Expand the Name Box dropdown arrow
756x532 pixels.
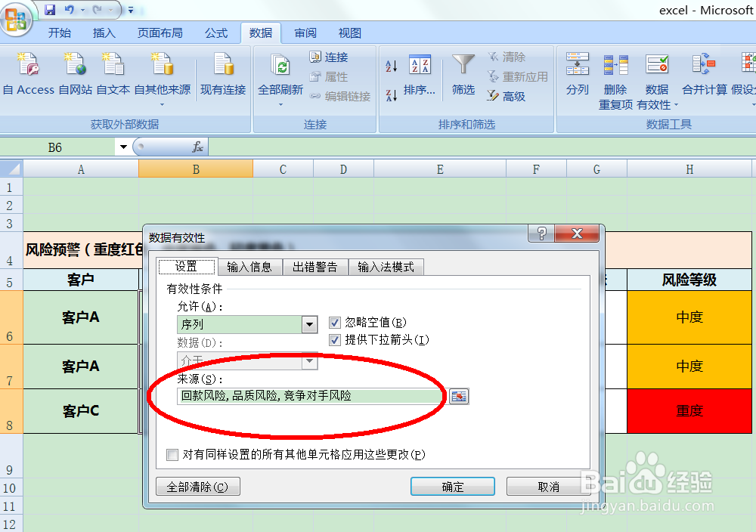click(122, 147)
